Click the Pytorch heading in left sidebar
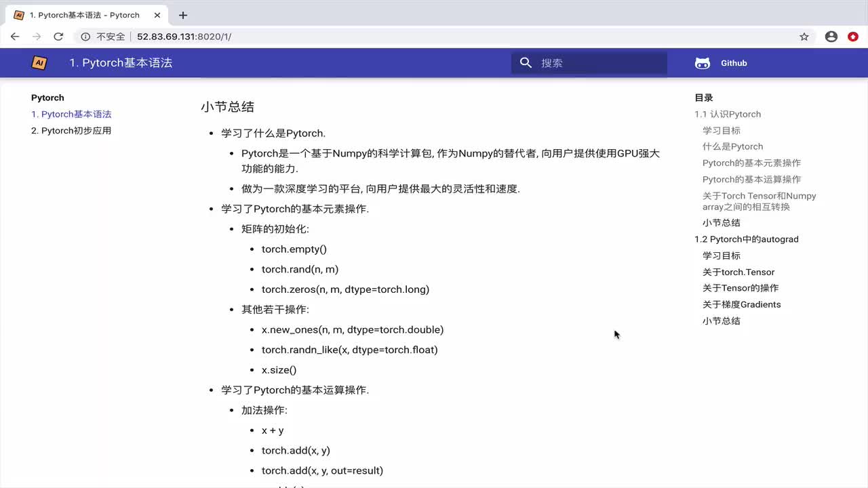 point(47,98)
